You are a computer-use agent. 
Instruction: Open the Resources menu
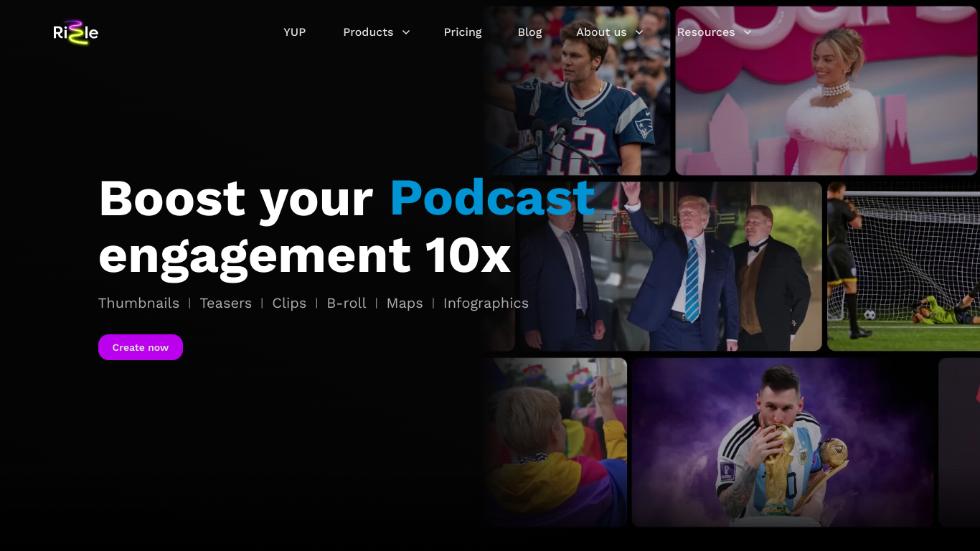(706, 32)
